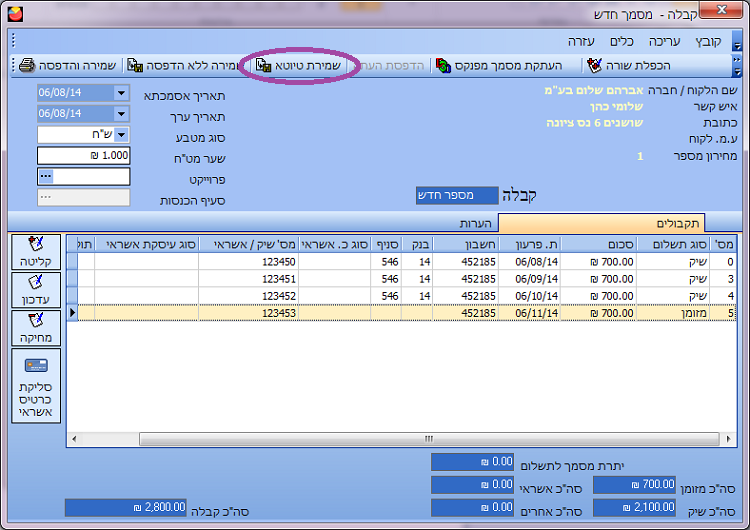Click the פרוייקט browse ellipsis button
The height and width of the screenshot is (530, 750).
pyautogui.click(x=45, y=176)
